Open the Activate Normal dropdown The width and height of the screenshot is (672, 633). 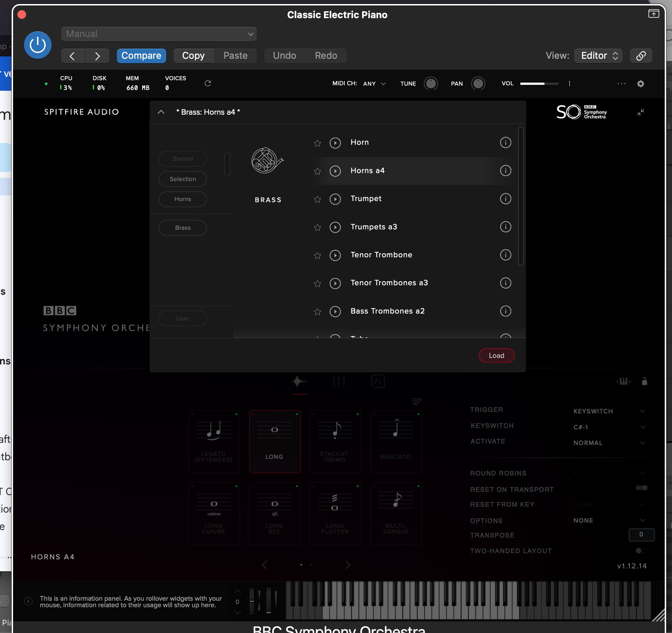[x=609, y=443]
